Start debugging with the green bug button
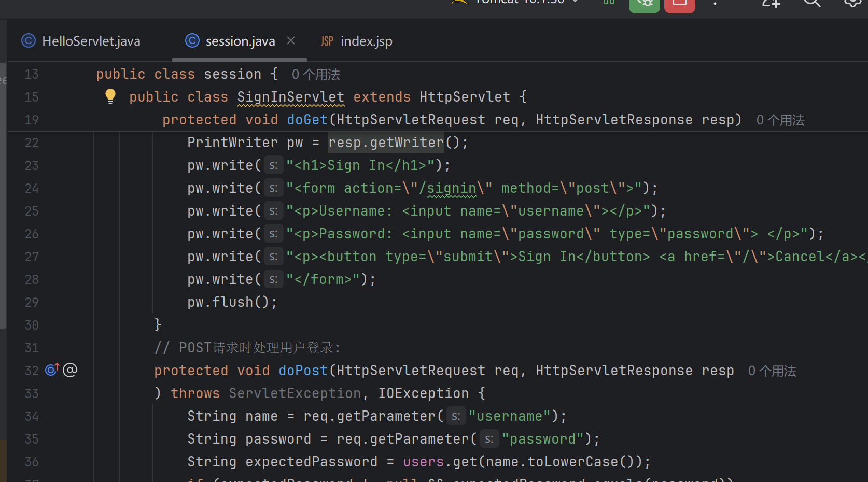 (644, 4)
